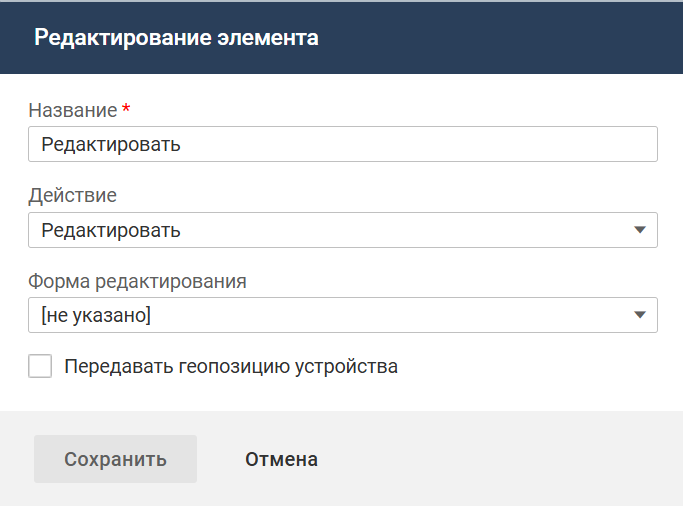683x506 pixels.
Task: Click the red required asterisk near Название
Action: 126,108
